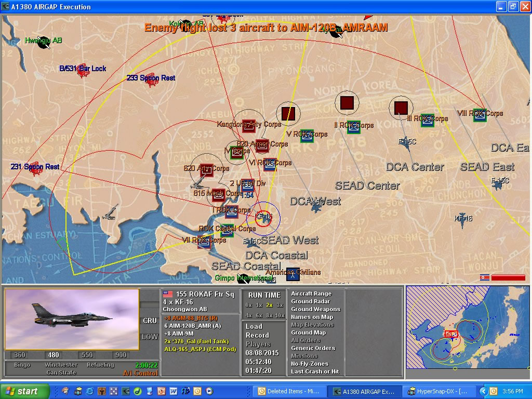This screenshot has height=399, width=532.
Task: Select the VIII ROK Corps unit icon
Action: [x=479, y=115]
